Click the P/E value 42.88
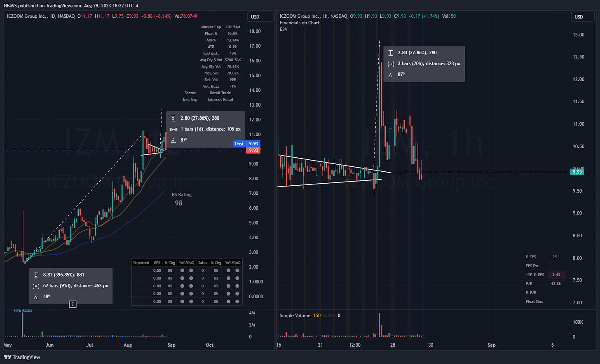Viewport: 600px width, 364px height. [556, 284]
